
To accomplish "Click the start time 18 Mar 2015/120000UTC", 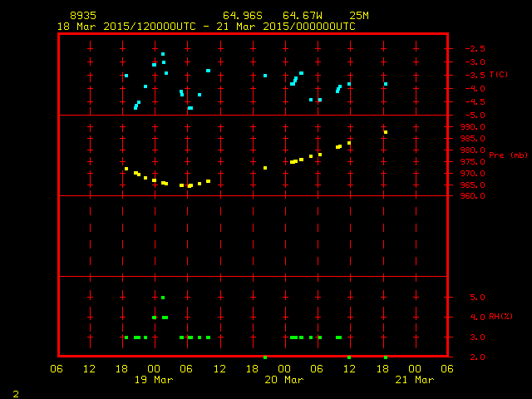I will pyautogui.click(x=126, y=27).
